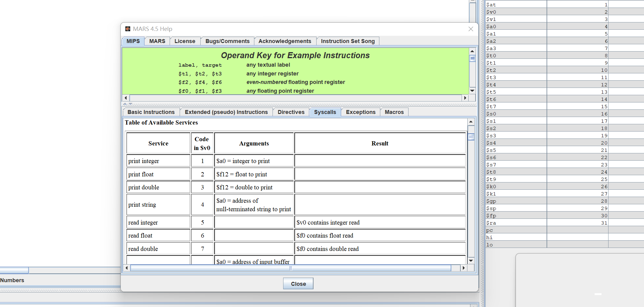644x307 pixels.
Task: Click '$v0 contains integer read' cell
Action: tap(380, 222)
